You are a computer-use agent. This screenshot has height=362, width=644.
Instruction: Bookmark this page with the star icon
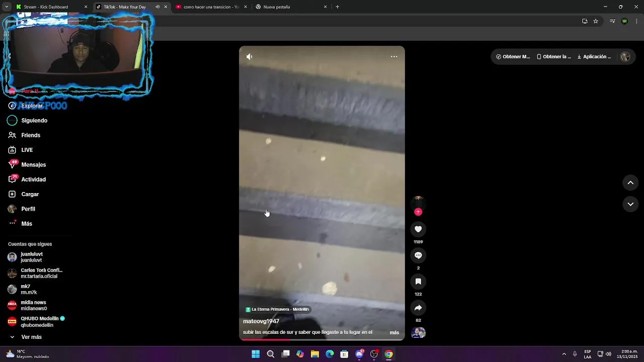(596, 21)
